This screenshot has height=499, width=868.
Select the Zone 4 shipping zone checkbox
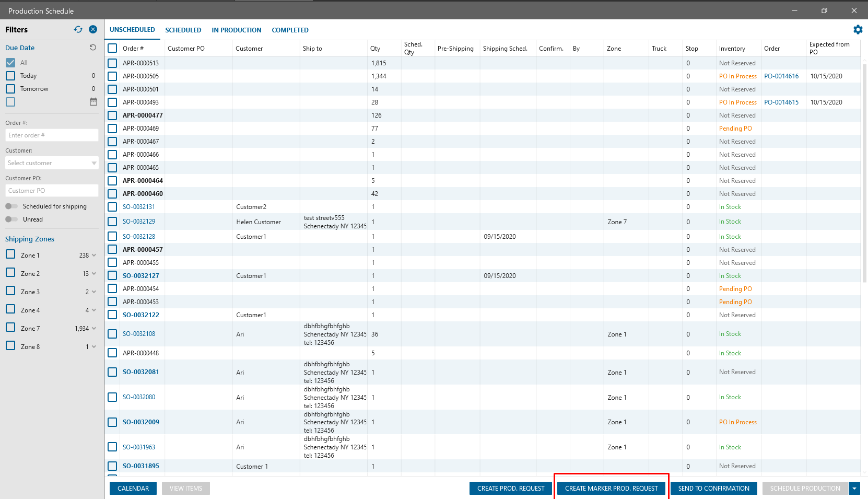10,309
